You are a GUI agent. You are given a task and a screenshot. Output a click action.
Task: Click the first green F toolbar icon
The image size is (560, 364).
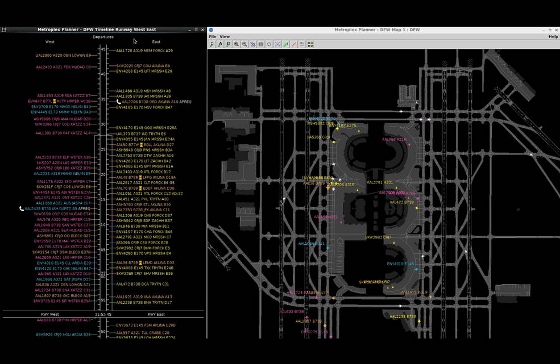pos(212,44)
